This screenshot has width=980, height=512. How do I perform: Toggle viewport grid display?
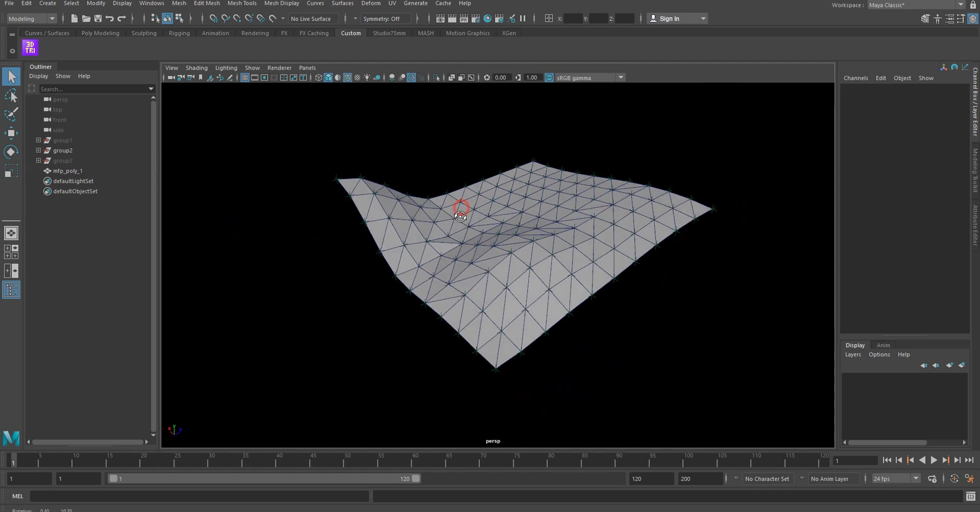pyautogui.click(x=245, y=78)
